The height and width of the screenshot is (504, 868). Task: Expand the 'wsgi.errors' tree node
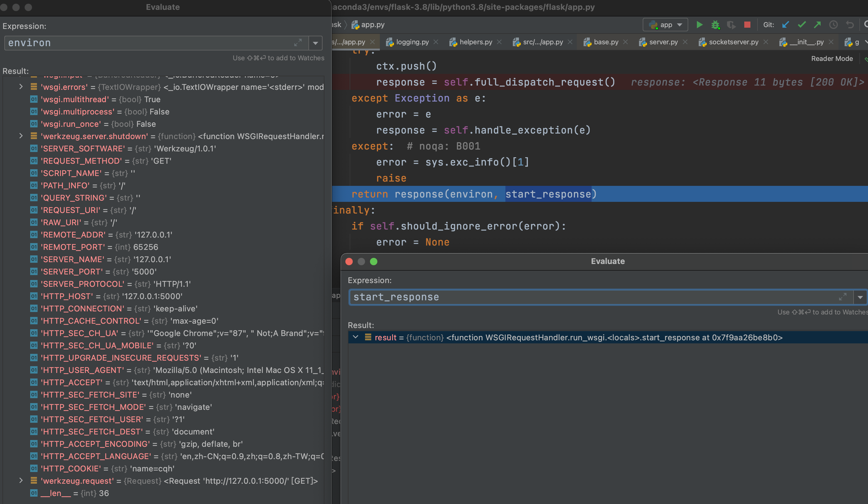21,87
